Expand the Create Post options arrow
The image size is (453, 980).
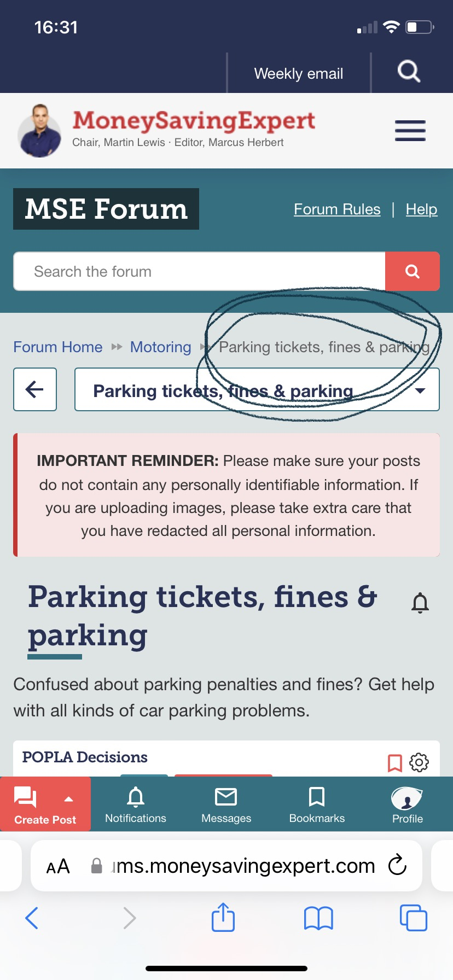tap(69, 799)
